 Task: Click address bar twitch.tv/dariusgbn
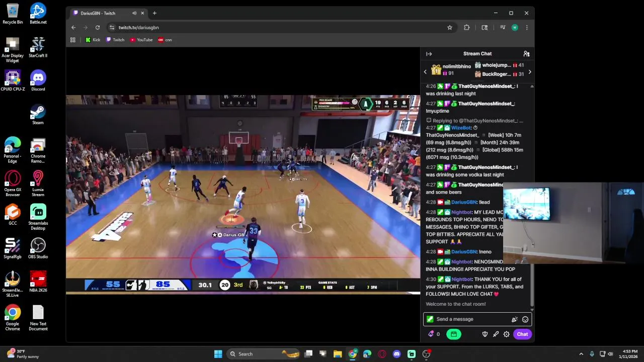[x=138, y=28]
